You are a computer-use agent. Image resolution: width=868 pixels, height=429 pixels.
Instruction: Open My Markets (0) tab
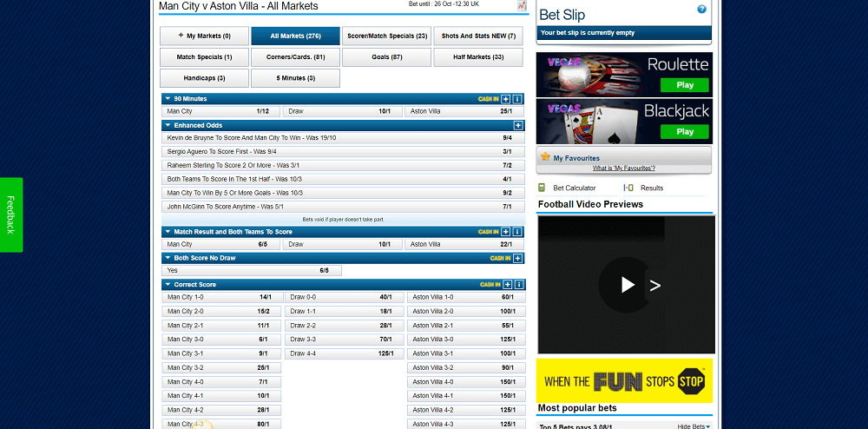click(x=204, y=36)
